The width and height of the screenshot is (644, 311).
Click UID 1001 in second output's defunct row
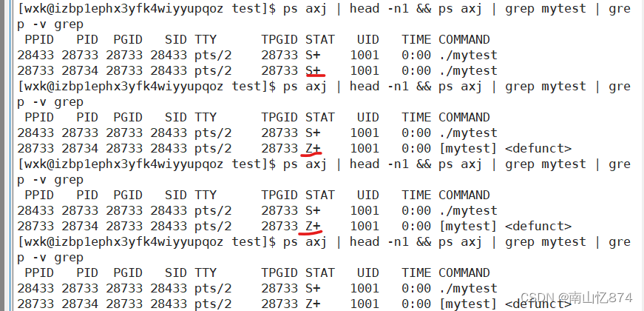click(x=365, y=149)
